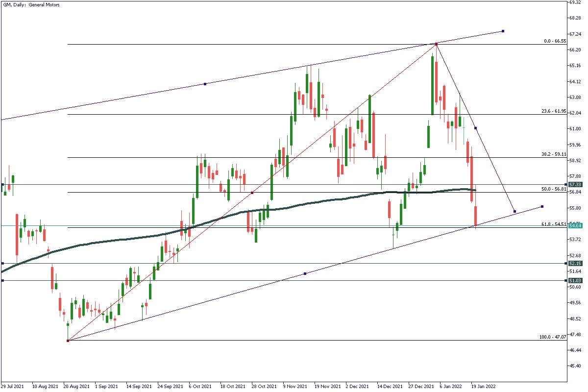Click the Fibonacci anchor point at the 47.07 low
The height and width of the screenshot is (392, 588).
pos(68,341)
